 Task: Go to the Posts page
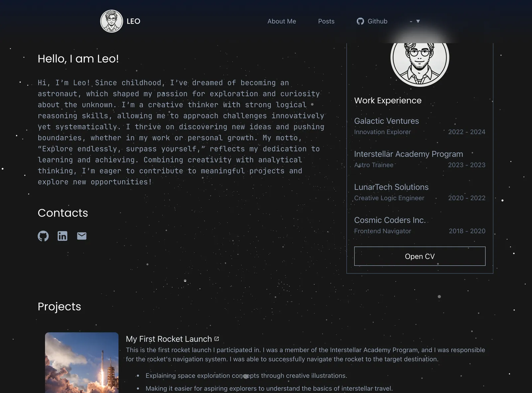point(326,21)
